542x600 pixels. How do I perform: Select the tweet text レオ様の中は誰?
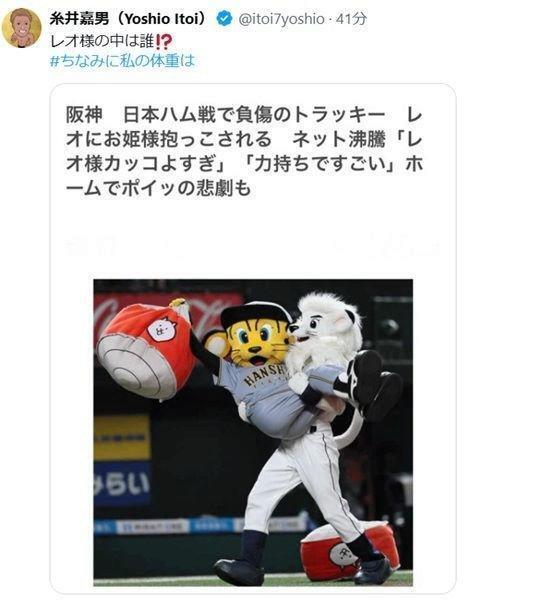[102, 41]
